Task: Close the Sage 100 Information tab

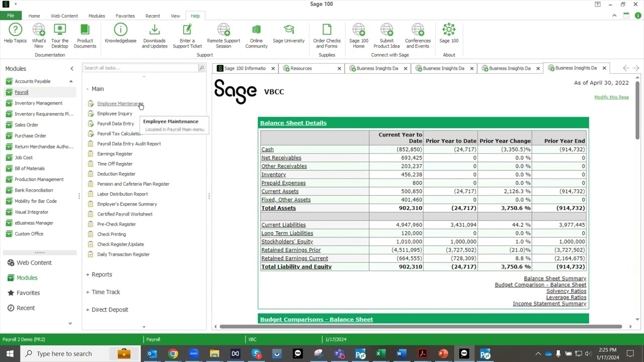Action: (x=273, y=68)
